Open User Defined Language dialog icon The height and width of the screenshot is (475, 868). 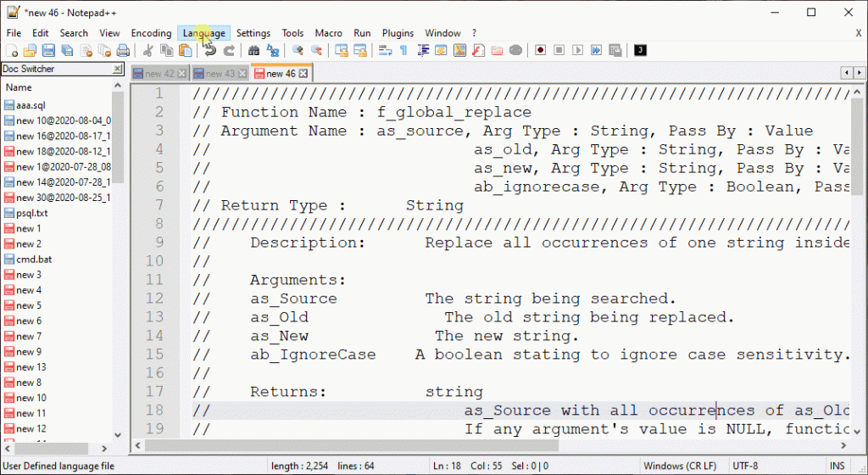click(441, 50)
